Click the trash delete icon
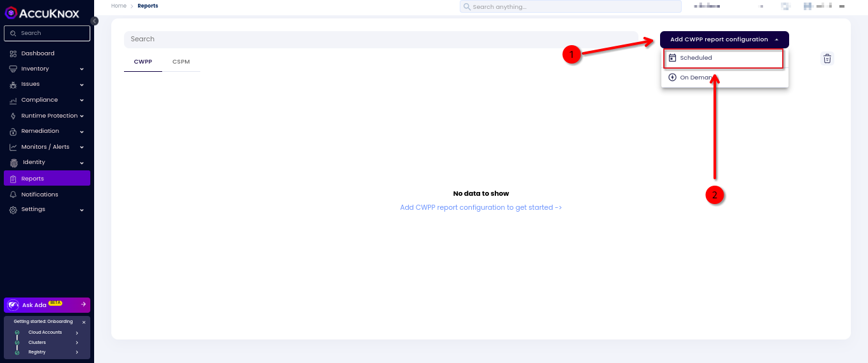 pyautogui.click(x=827, y=58)
